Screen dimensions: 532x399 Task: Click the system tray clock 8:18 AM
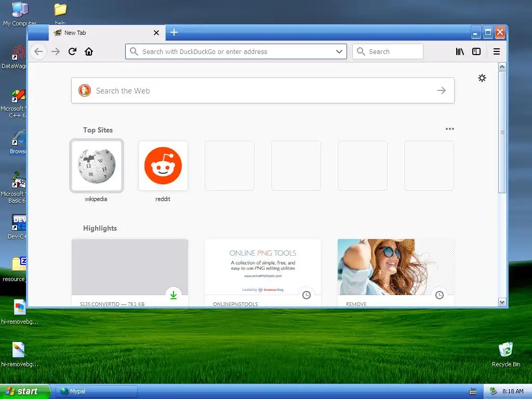[x=513, y=391]
